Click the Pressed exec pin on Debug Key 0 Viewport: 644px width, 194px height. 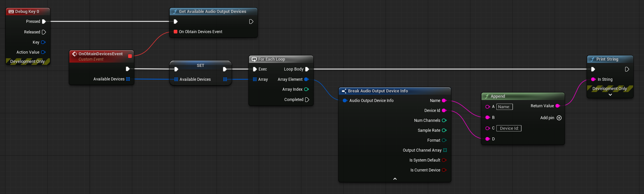44,22
